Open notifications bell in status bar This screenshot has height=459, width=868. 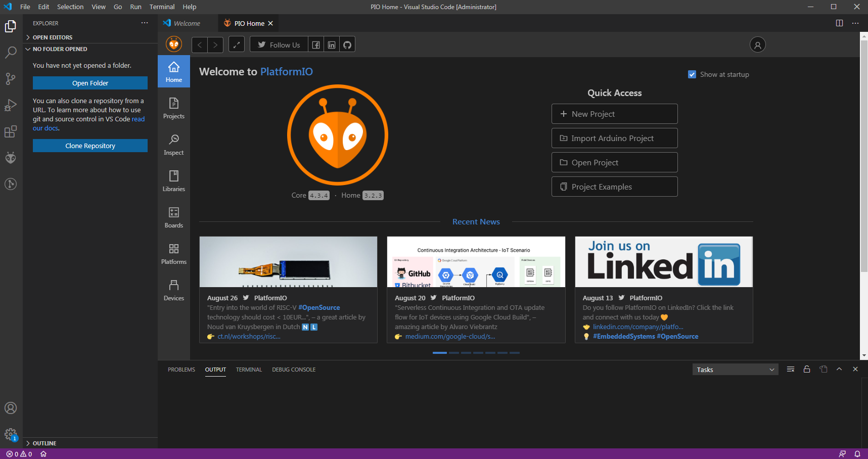[857, 454]
